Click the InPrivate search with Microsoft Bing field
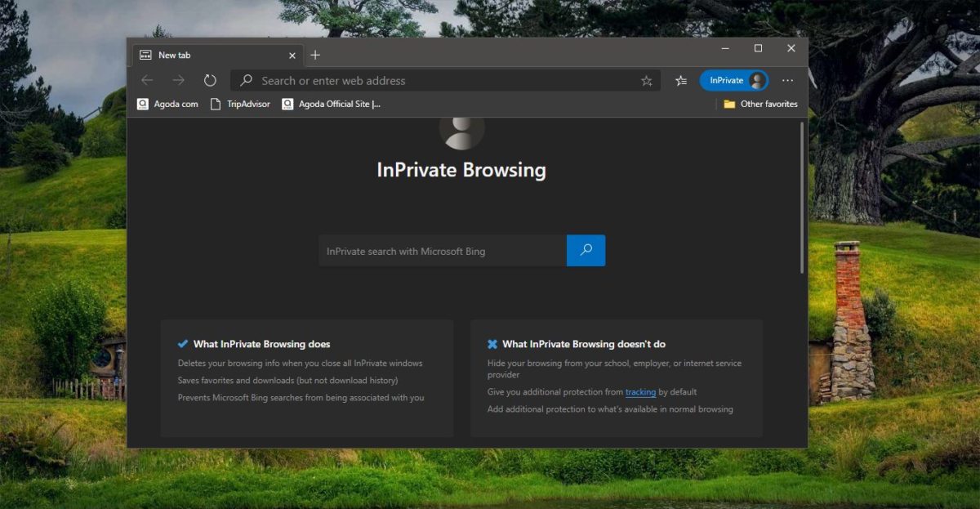 pyautogui.click(x=441, y=250)
